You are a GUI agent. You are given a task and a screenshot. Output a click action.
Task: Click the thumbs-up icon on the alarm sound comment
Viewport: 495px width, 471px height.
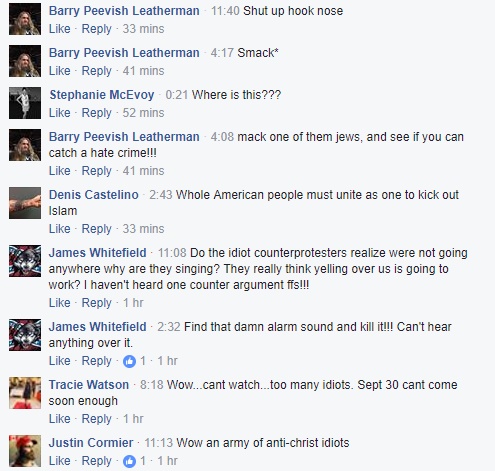click(129, 361)
